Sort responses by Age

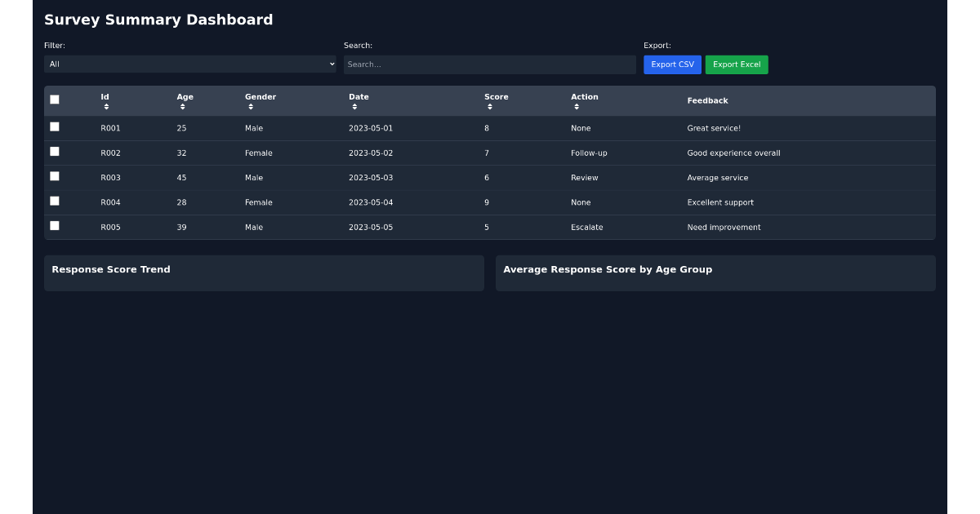(185, 100)
